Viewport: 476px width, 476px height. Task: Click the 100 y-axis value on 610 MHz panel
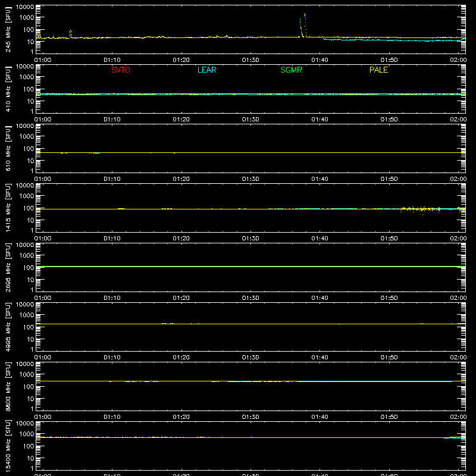coord(29,149)
